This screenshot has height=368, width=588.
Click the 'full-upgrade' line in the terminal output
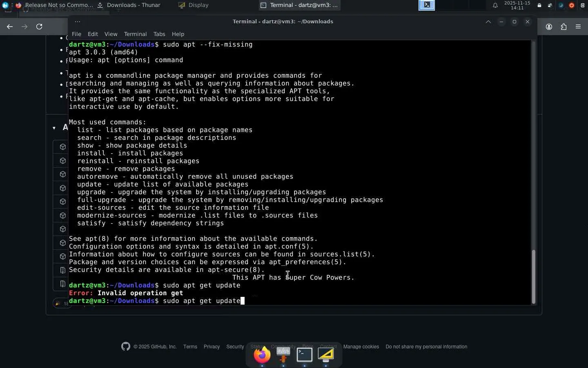pyautogui.click(x=230, y=200)
